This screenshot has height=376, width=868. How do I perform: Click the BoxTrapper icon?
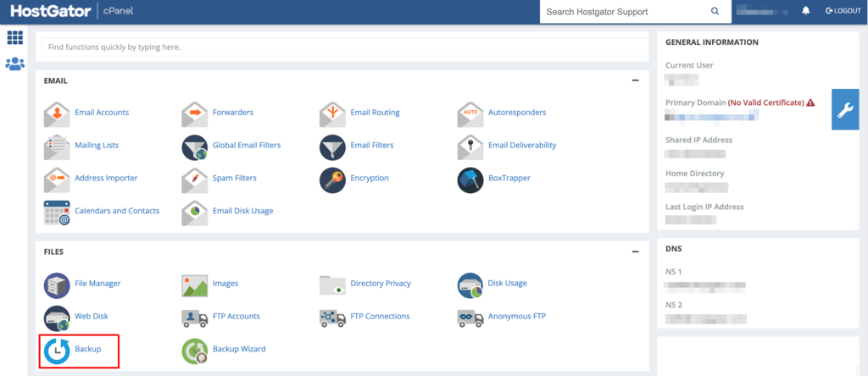click(x=470, y=179)
